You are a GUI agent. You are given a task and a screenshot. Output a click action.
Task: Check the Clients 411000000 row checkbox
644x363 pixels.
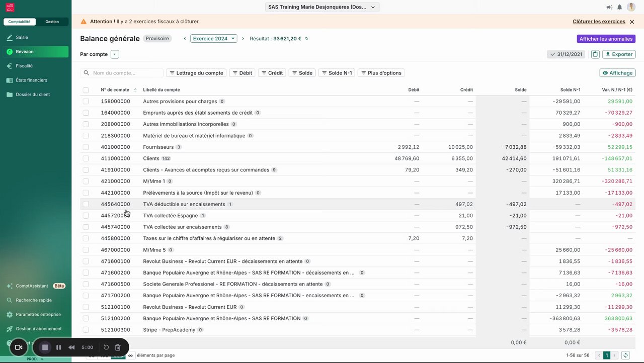click(86, 158)
